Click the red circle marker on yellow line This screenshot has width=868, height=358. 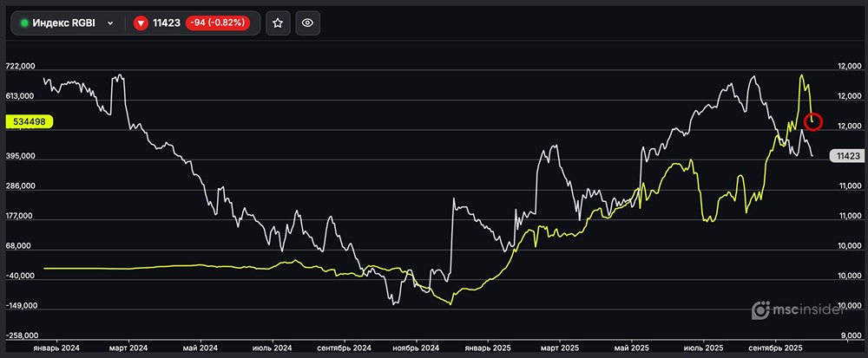pyautogui.click(x=813, y=120)
